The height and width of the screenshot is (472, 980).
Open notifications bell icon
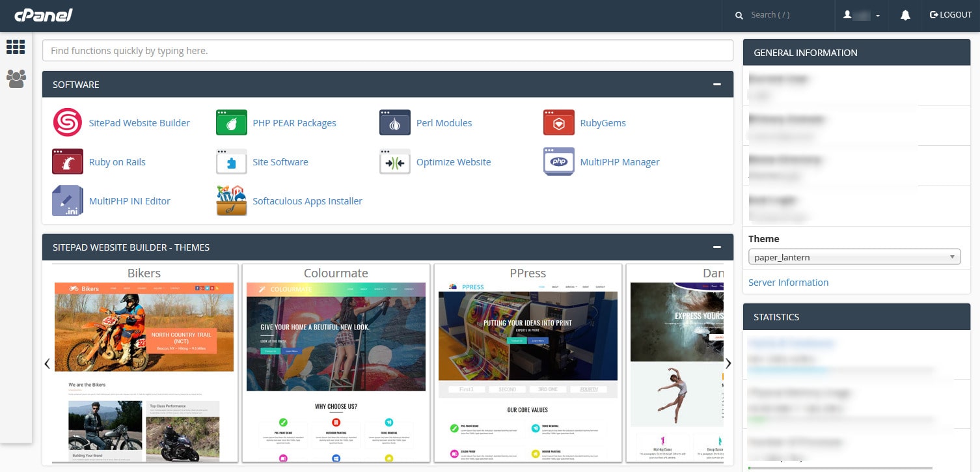click(905, 15)
